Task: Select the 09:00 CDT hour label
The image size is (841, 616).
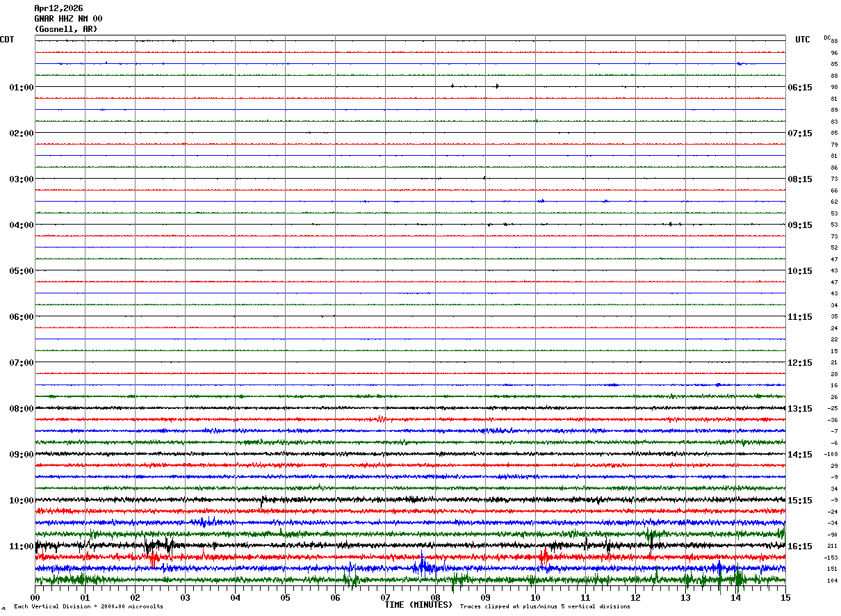Action: (x=22, y=455)
